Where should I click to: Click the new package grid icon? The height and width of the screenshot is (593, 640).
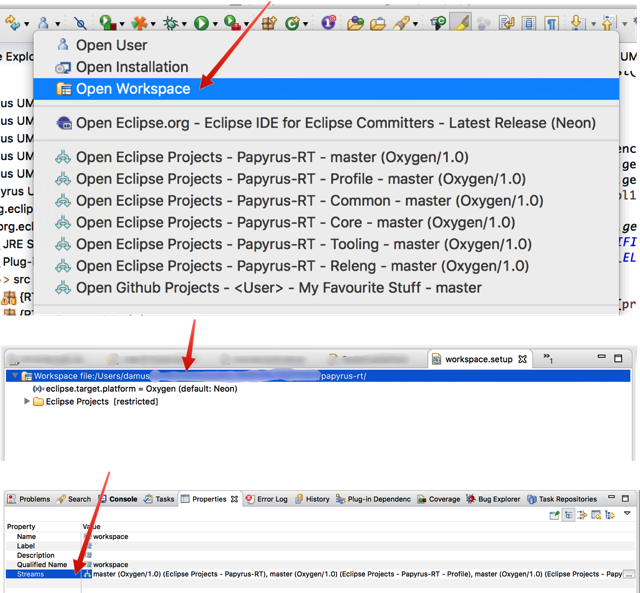(x=269, y=23)
